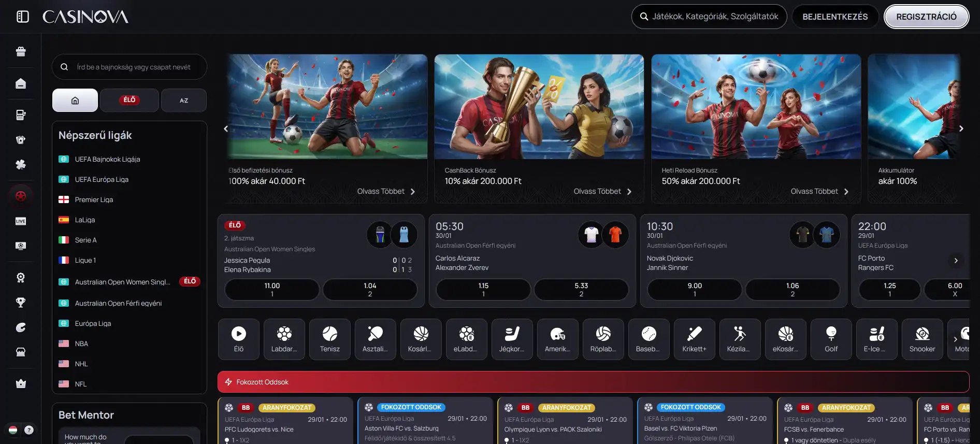Open the casino home sidebar icon
Screen dimensions: 980x444
(x=21, y=83)
